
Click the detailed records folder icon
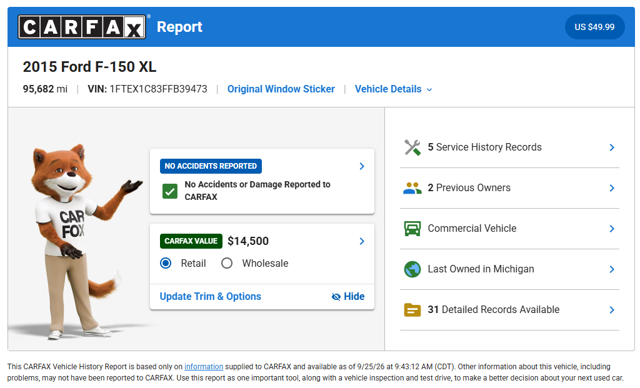(412, 310)
